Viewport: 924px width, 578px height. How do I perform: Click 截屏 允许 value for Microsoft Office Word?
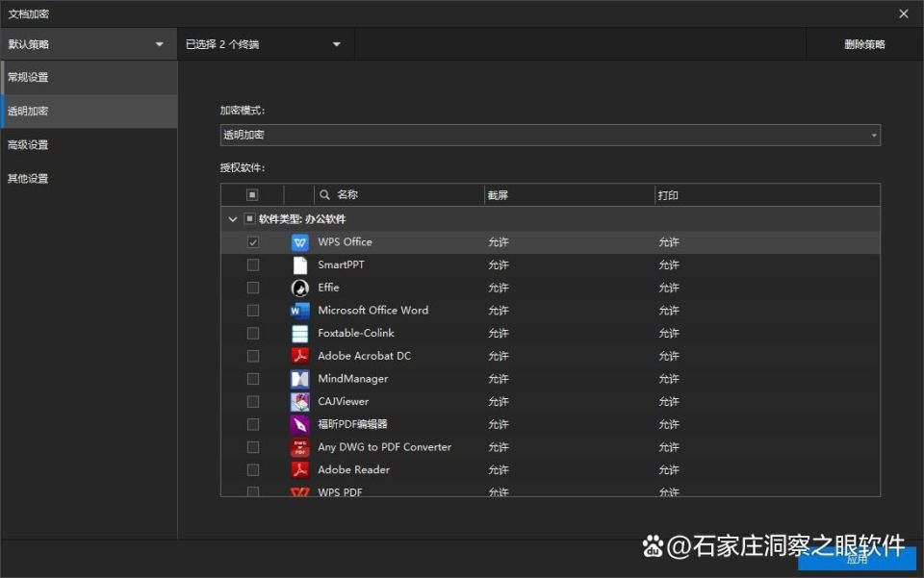click(498, 311)
